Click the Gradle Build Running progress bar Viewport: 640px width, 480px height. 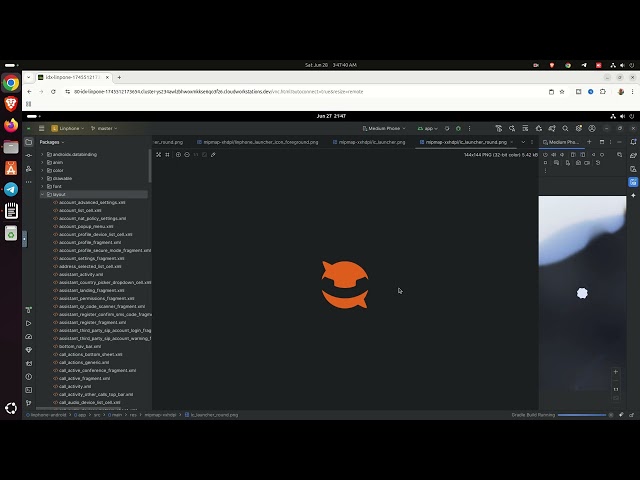582,415
